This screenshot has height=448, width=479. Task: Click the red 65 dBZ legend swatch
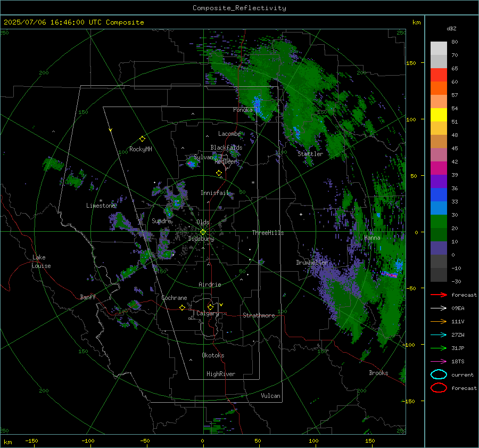click(x=439, y=75)
